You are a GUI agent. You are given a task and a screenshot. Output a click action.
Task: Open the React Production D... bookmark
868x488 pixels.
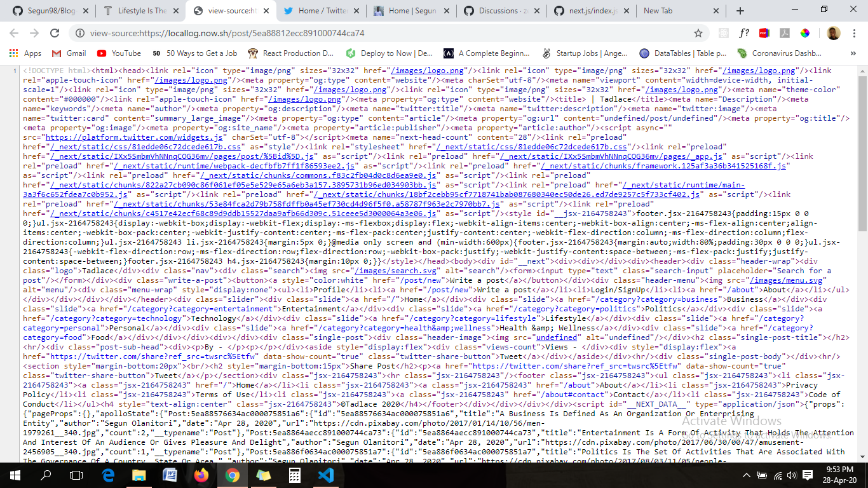pyautogui.click(x=291, y=53)
